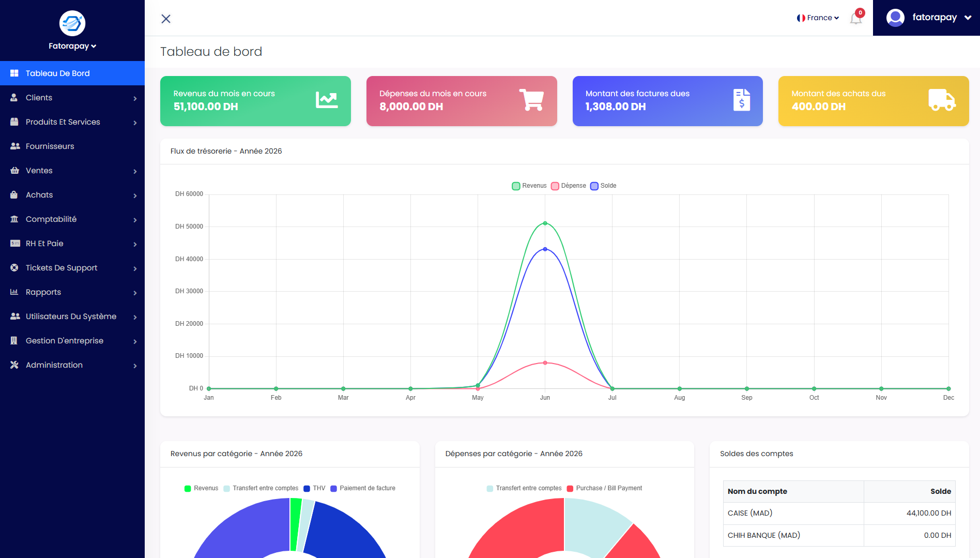980x558 pixels.
Task: Open the Fatorapay company dropdown
Action: [72, 46]
